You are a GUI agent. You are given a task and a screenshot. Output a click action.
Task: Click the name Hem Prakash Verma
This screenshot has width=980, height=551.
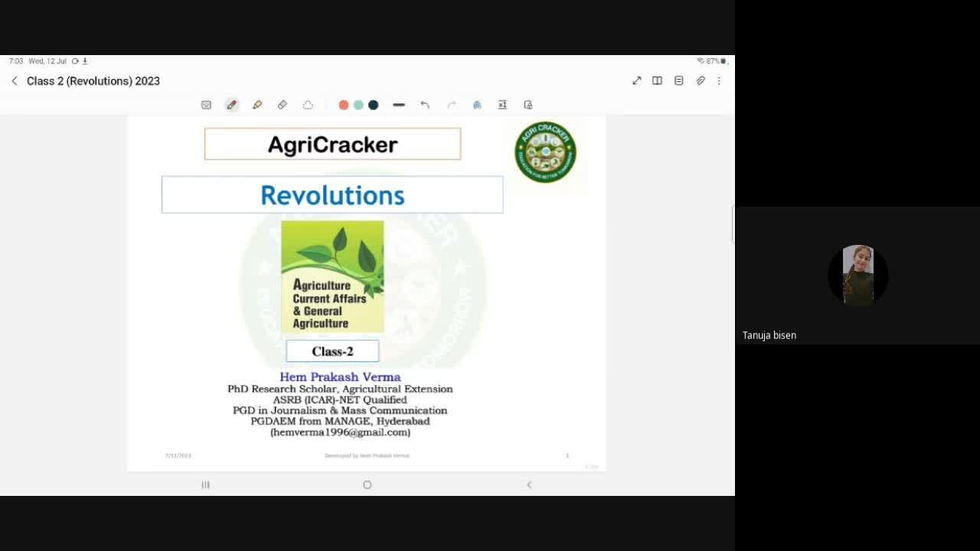click(340, 377)
